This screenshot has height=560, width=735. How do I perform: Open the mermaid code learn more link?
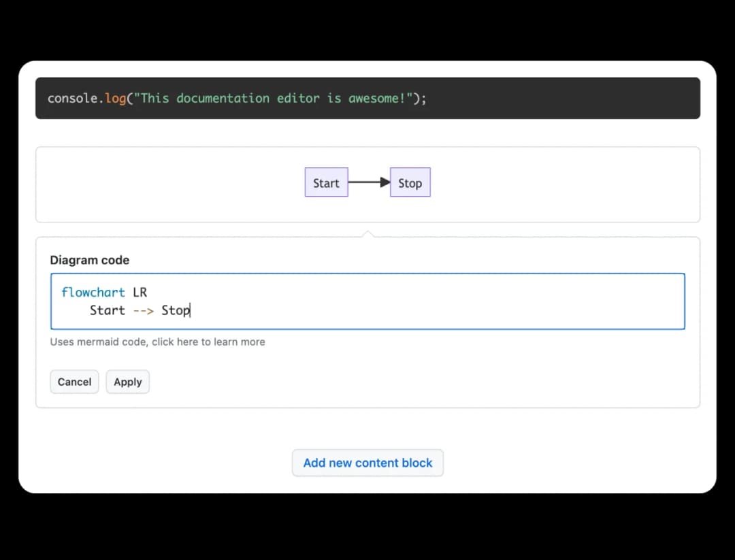click(x=157, y=342)
